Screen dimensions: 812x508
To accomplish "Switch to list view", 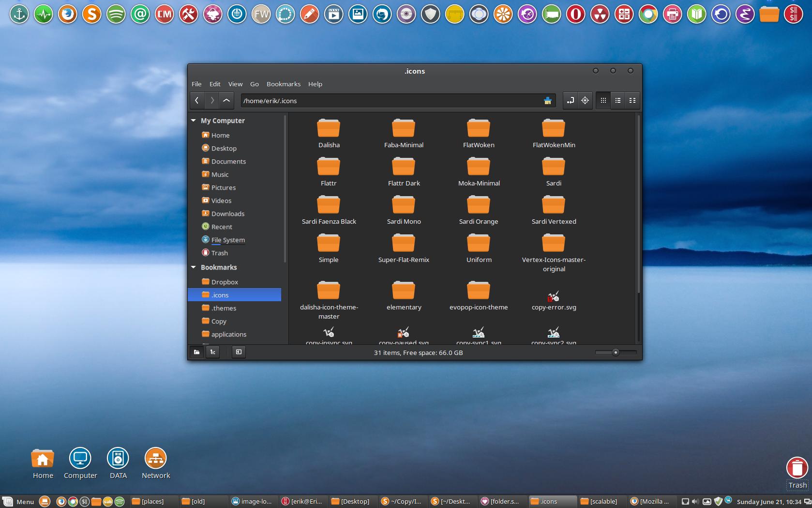I will tap(618, 101).
